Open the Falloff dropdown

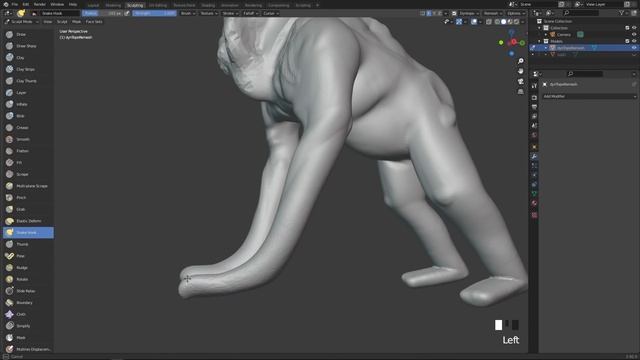pyautogui.click(x=250, y=13)
